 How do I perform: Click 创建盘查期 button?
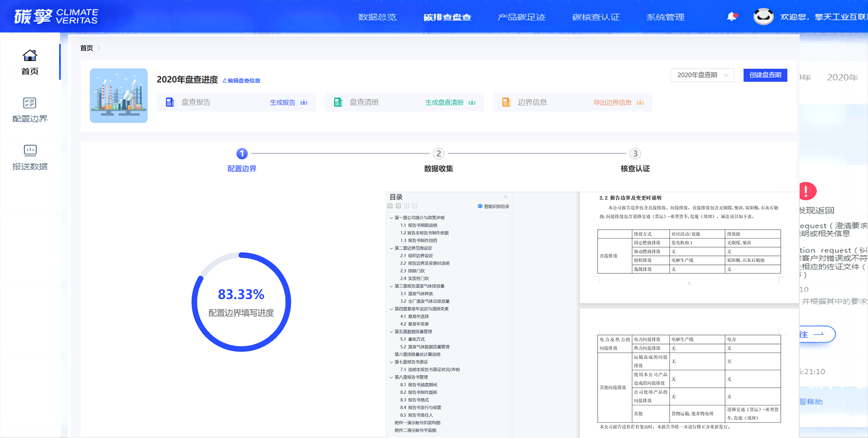[765, 75]
